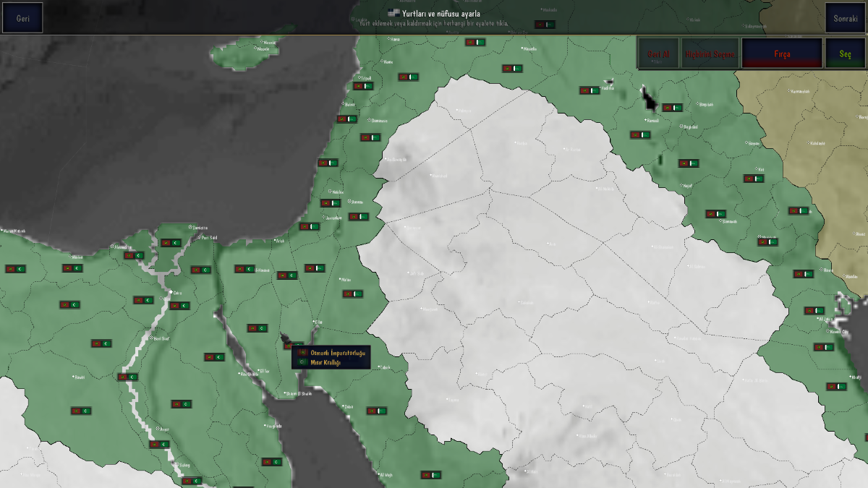This screenshot has width=868, height=488.
Task: Click Osmanlı İmparatorluğu in the tooltip
Action: [x=339, y=352]
